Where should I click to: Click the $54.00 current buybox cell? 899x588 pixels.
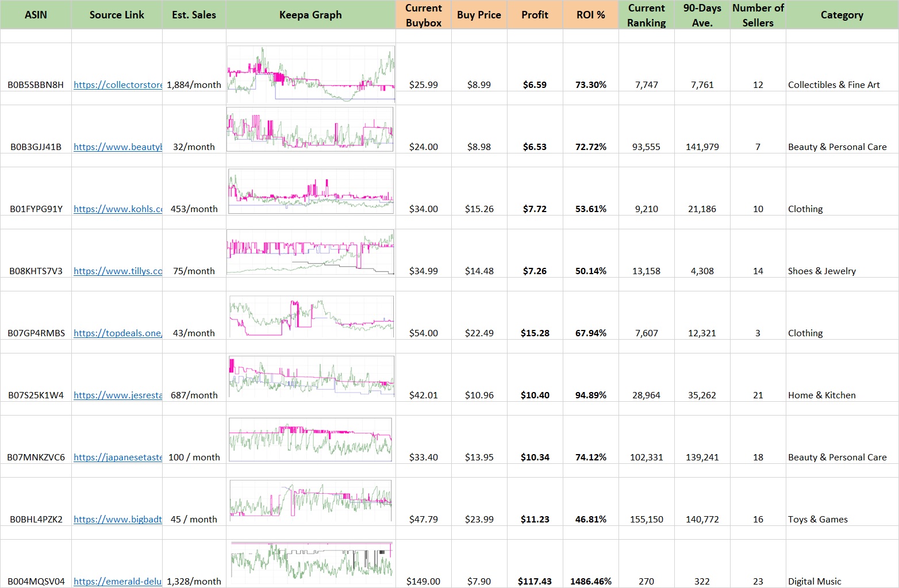(x=423, y=333)
